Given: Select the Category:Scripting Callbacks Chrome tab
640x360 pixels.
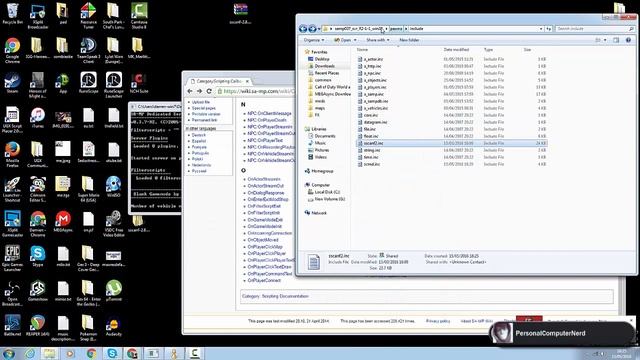Looking at the screenshot, I should [x=220, y=81].
